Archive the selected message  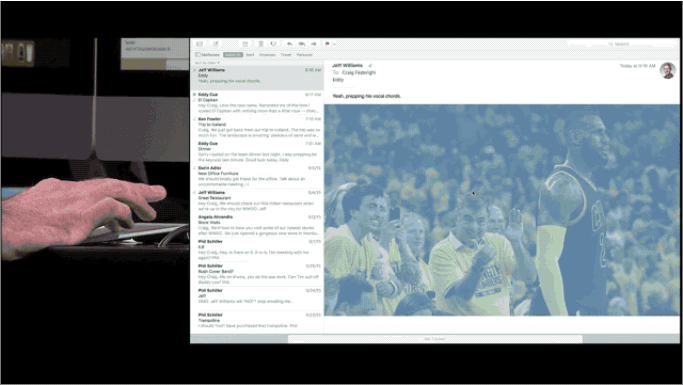(x=245, y=44)
